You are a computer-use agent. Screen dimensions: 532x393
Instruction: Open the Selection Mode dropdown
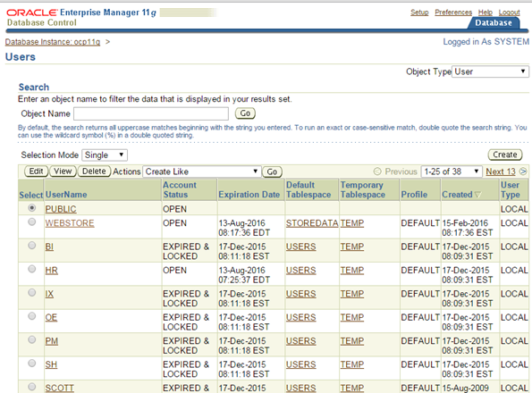(x=105, y=155)
